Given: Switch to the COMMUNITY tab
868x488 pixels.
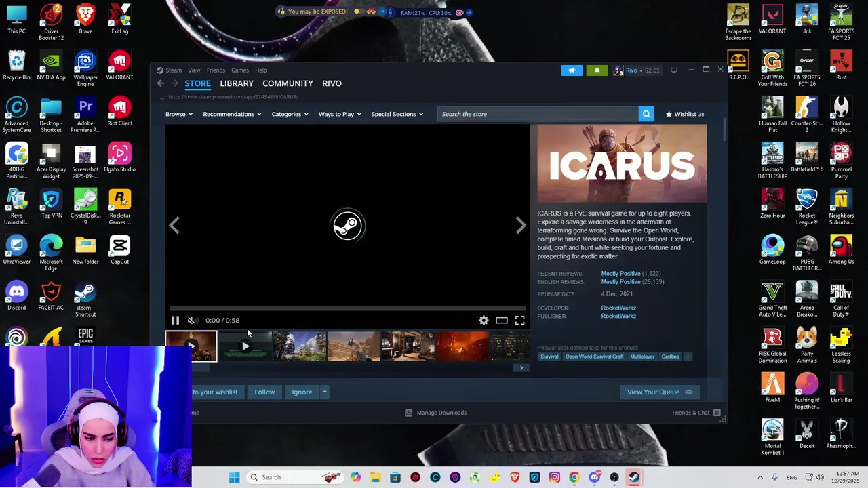Looking at the screenshot, I should coord(288,83).
